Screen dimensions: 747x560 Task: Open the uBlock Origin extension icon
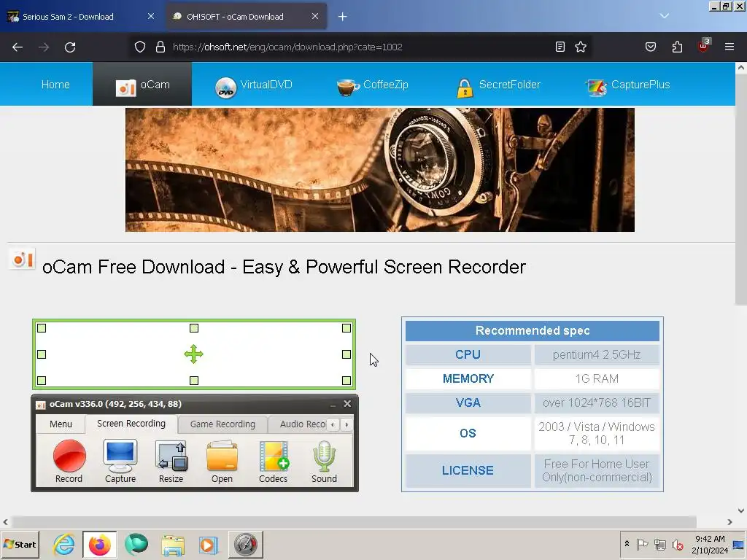pos(704,46)
